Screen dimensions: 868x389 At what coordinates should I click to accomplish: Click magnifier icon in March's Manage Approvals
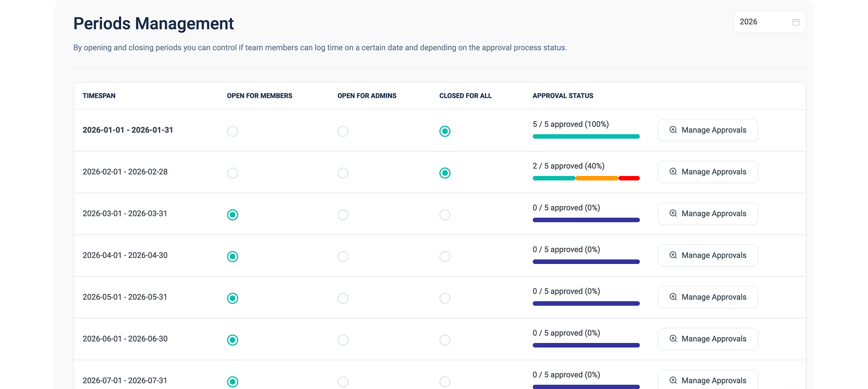(673, 213)
